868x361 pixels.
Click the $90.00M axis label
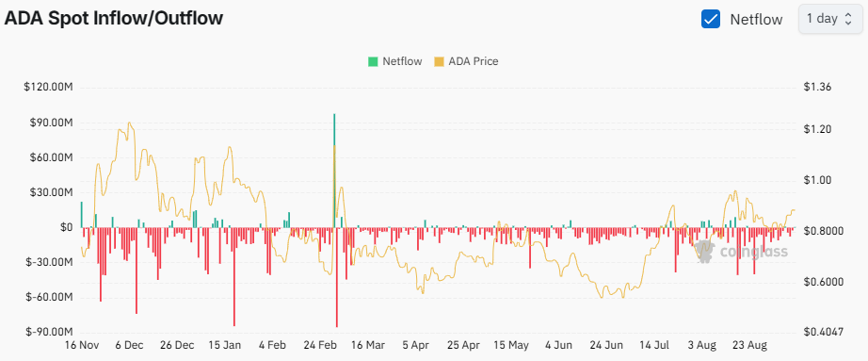click(52, 123)
